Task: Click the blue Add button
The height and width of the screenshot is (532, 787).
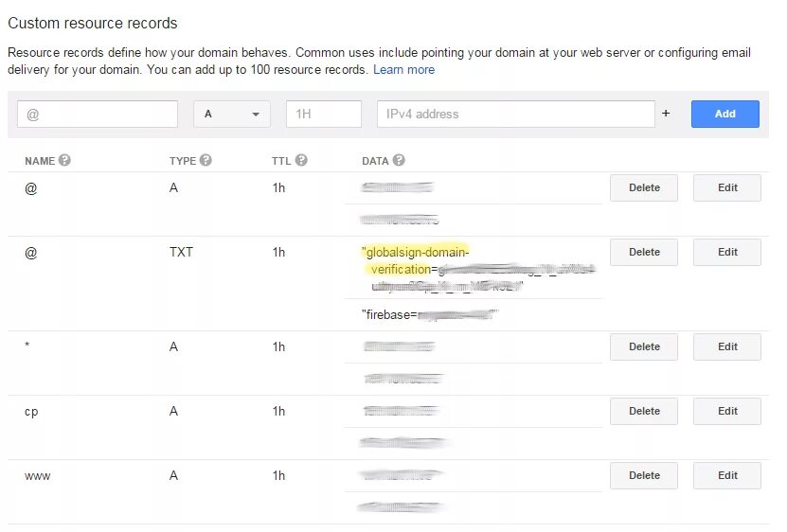Action: click(x=724, y=114)
